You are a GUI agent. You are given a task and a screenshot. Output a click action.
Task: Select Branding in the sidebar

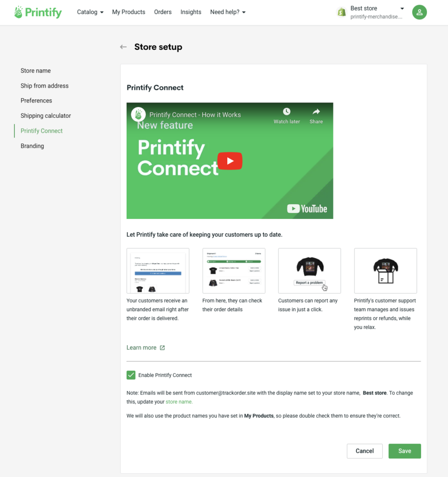click(x=32, y=146)
